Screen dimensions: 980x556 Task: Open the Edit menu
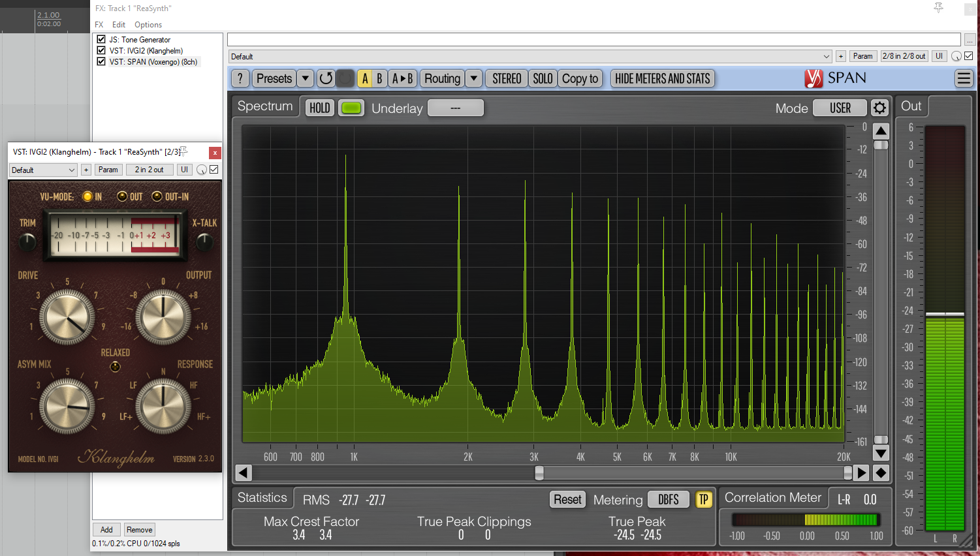(x=118, y=25)
